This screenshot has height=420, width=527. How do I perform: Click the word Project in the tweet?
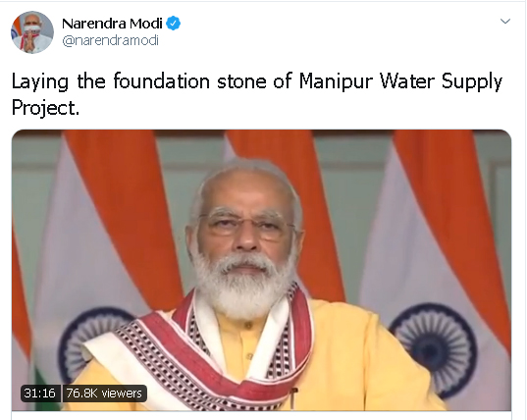click(45, 108)
